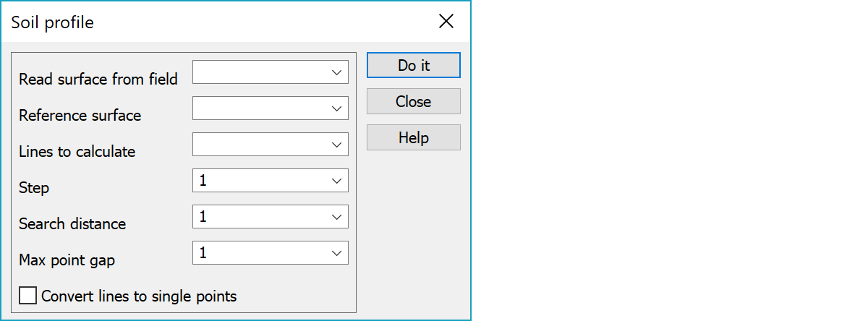The image size is (868, 321).
Task: Close the Soil profile dialog with X
Action: [446, 22]
